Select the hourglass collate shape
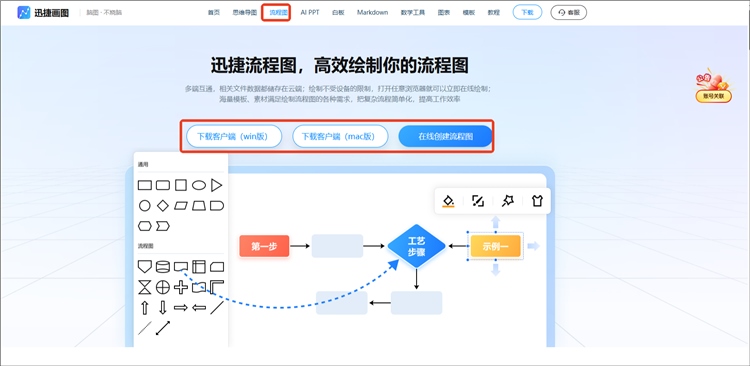 click(144, 287)
